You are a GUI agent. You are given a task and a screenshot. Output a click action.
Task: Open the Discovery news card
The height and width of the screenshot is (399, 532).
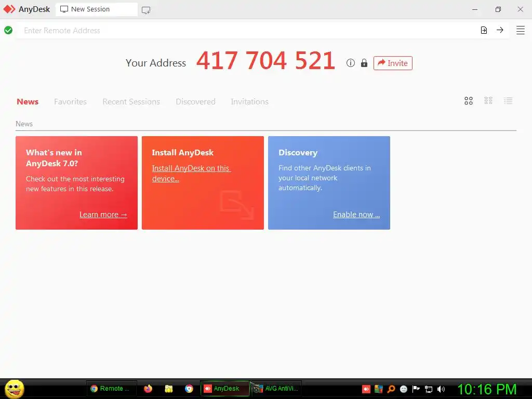pyautogui.click(x=329, y=183)
